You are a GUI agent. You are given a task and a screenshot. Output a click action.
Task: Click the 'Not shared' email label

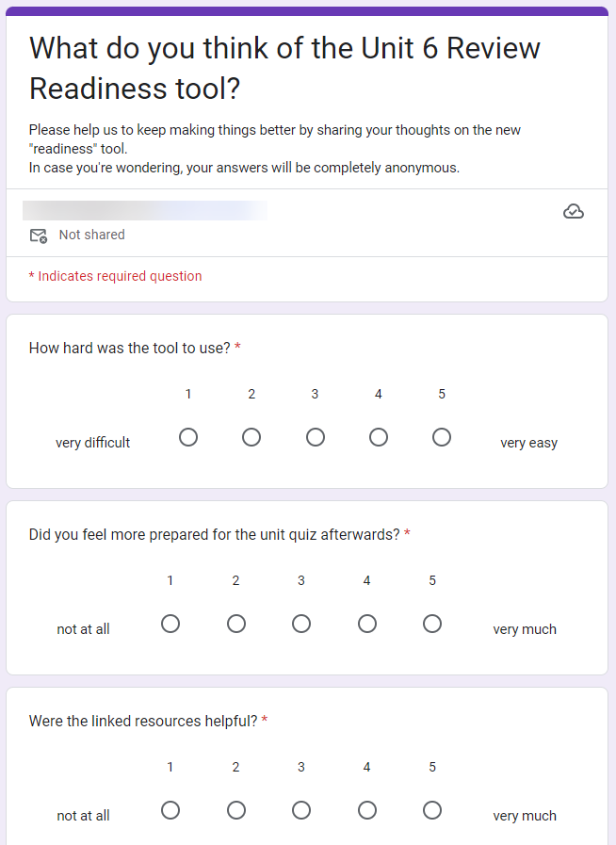tap(91, 235)
